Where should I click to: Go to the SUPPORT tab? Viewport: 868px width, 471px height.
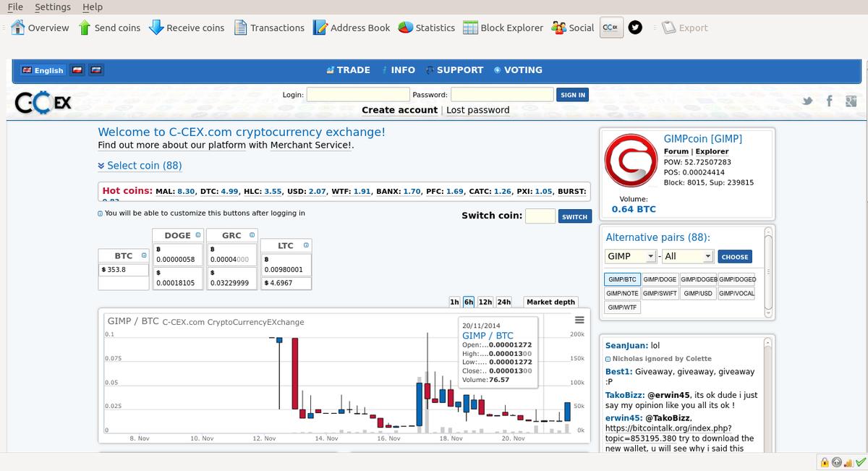(455, 70)
